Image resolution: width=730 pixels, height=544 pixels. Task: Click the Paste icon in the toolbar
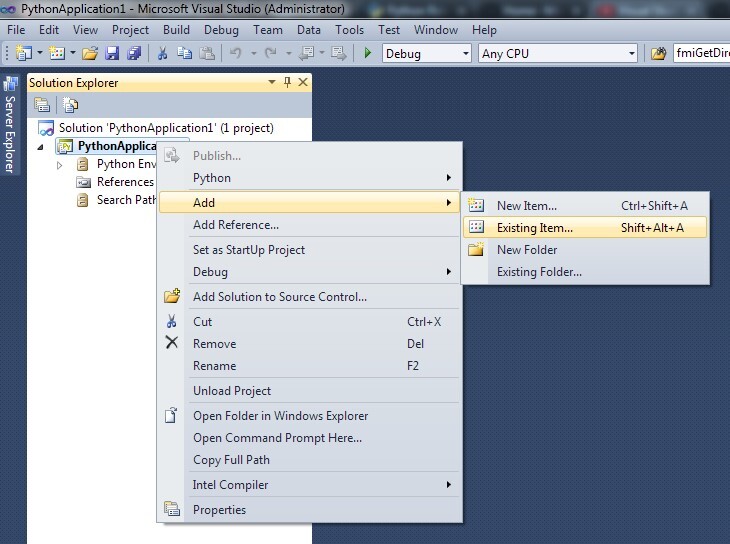pyautogui.click(x=207, y=54)
